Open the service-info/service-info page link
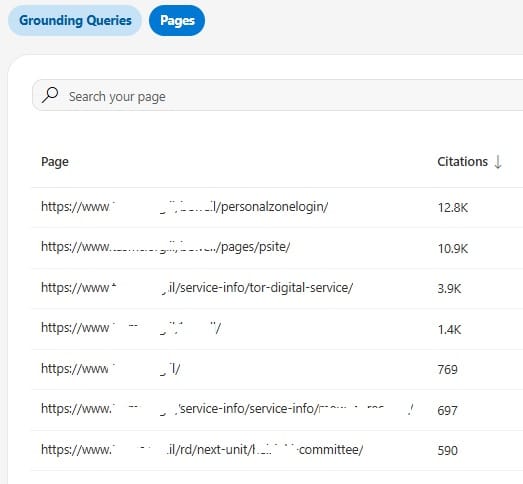This screenshot has width=523, height=484. (x=227, y=409)
